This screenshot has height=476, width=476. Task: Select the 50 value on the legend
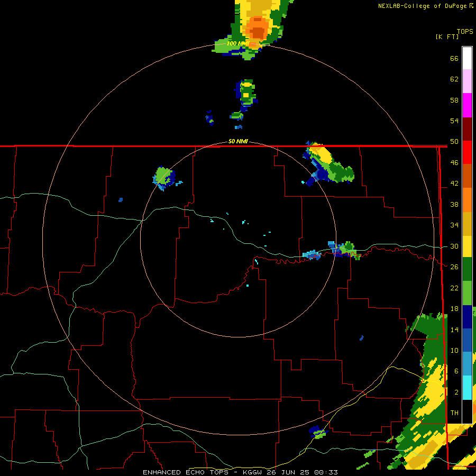point(454,142)
